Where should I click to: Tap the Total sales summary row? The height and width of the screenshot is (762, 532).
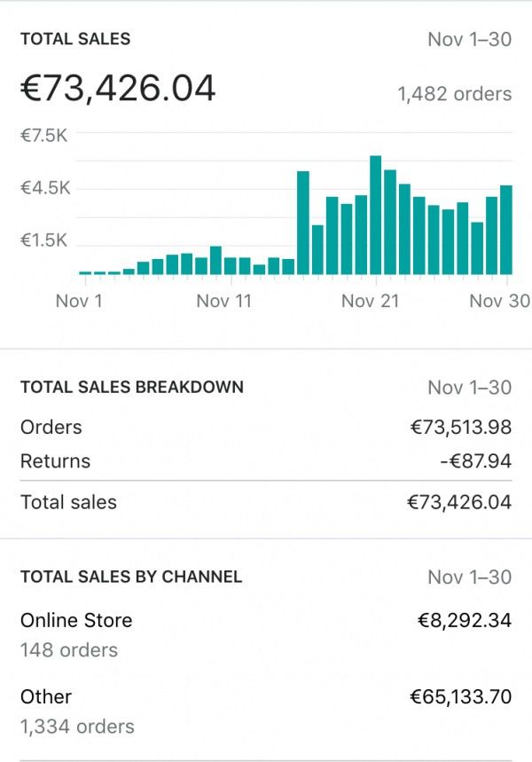pyautogui.click(x=266, y=502)
